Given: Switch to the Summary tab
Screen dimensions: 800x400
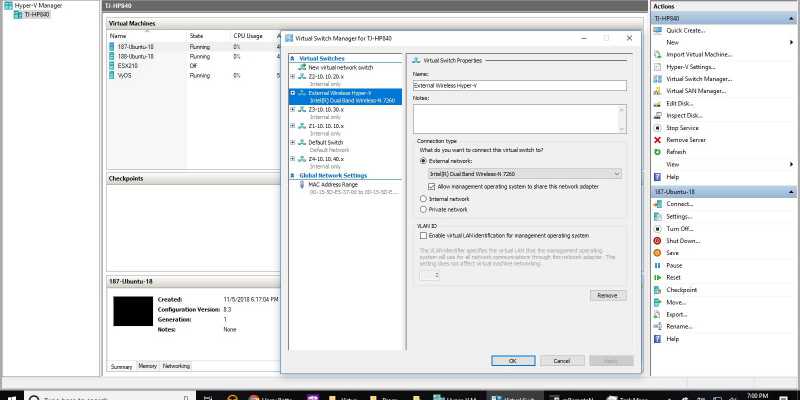Looking at the screenshot, I should coord(121,366).
